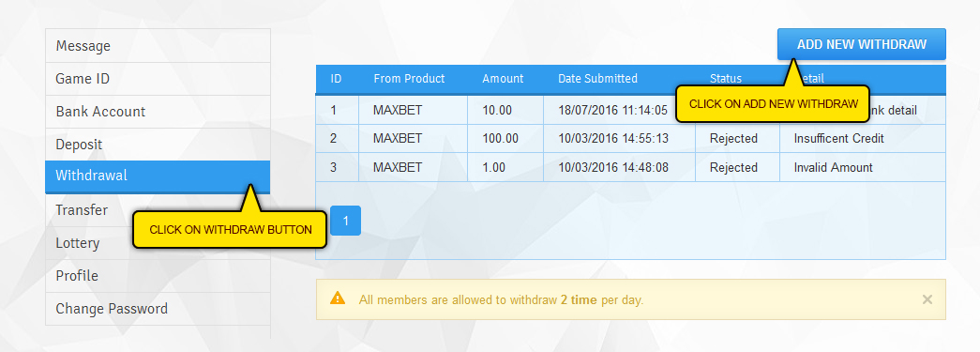980x352 pixels.
Task: Select Deposit from side menu
Action: [158, 145]
